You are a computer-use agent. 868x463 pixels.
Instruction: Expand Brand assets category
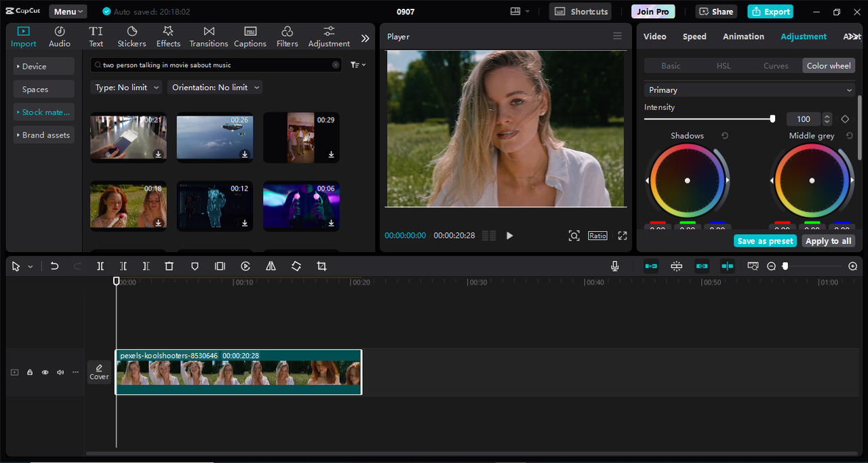click(x=43, y=135)
